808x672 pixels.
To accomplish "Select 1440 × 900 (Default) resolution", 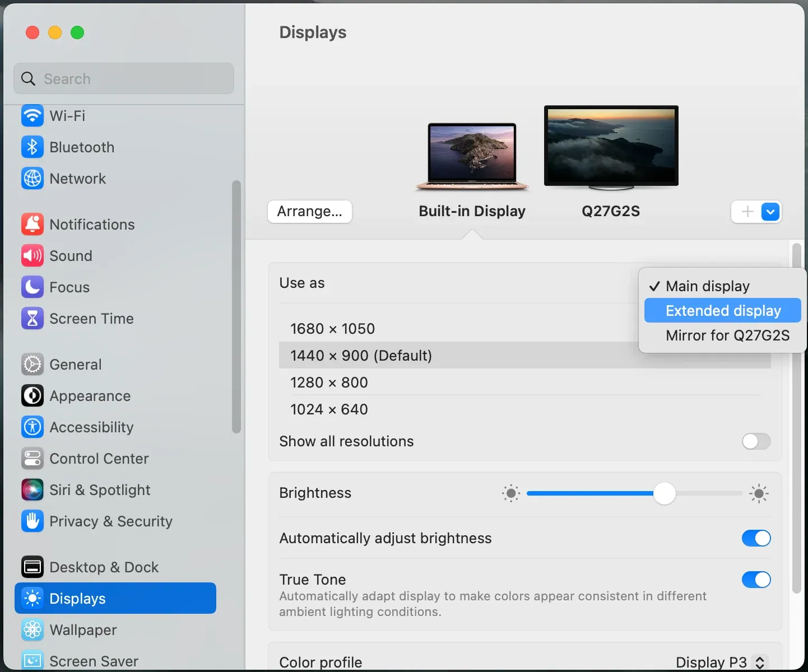I will pos(525,356).
